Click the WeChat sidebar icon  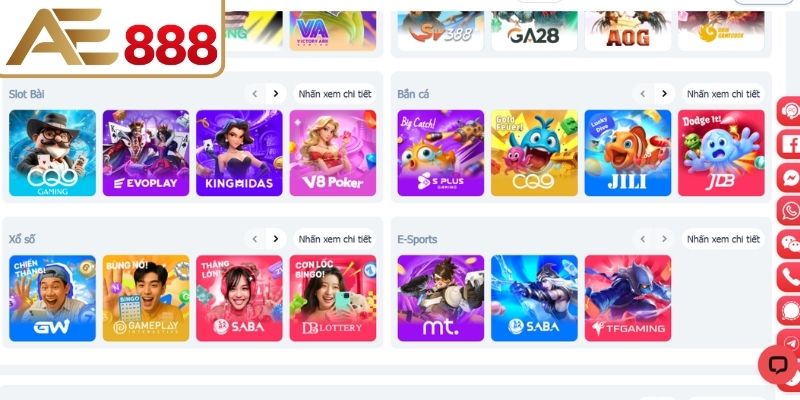tap(789, 243)
